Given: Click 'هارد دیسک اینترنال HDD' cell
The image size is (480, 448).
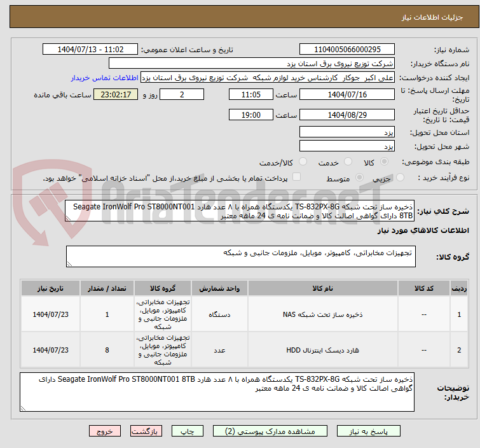Looking at the screenshot, I should coord(323,350).
